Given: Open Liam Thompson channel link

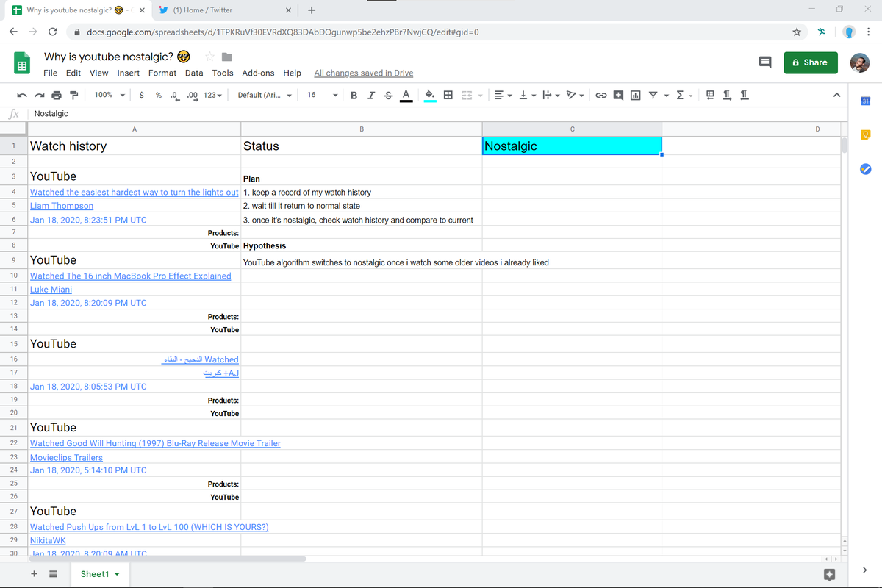Looking at the screenshot, I should point(62,206).
